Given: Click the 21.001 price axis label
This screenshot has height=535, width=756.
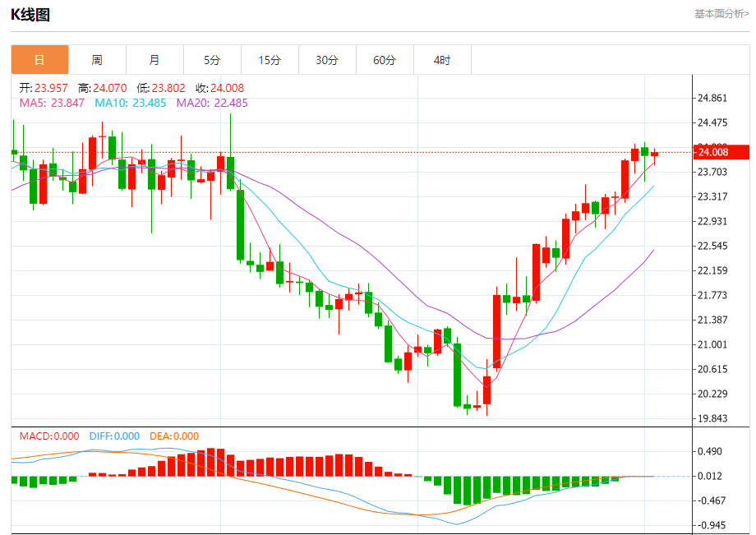Looking at the screenshot, I should coord(712,344).
